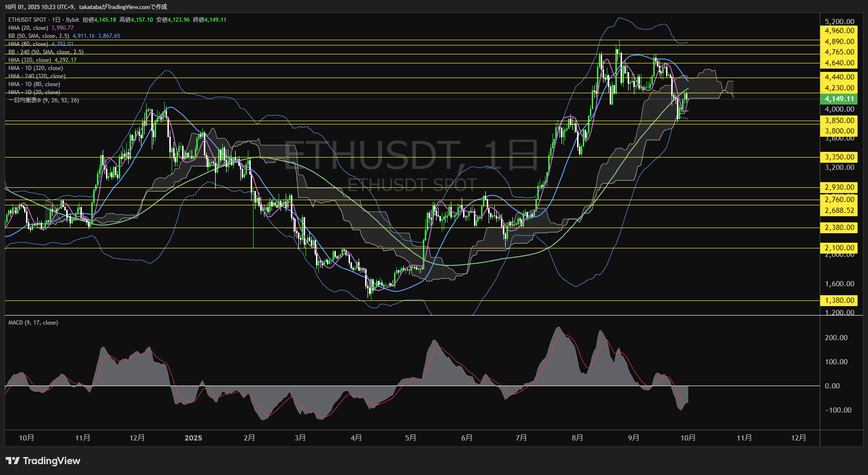Open the 一目均衡表 (9, 26, 52, 26) legend

click(44, 100)
